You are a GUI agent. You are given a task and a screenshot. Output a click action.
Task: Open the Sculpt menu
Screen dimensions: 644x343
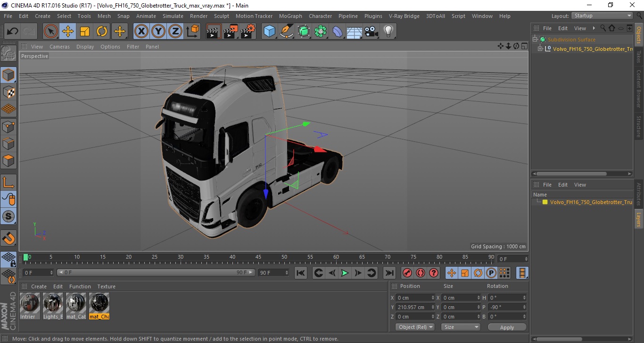tap(222, 16)
